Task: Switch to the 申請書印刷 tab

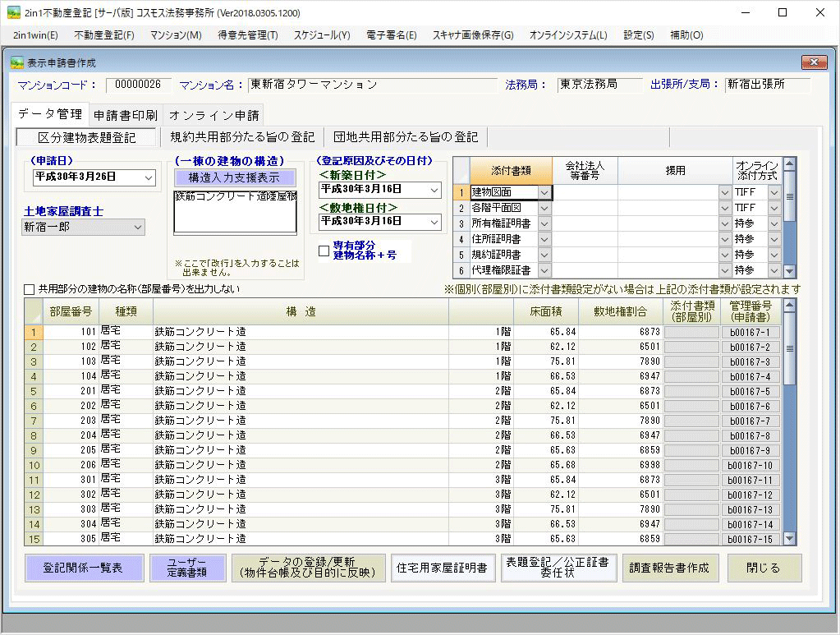Action: [x=125, y=115]
